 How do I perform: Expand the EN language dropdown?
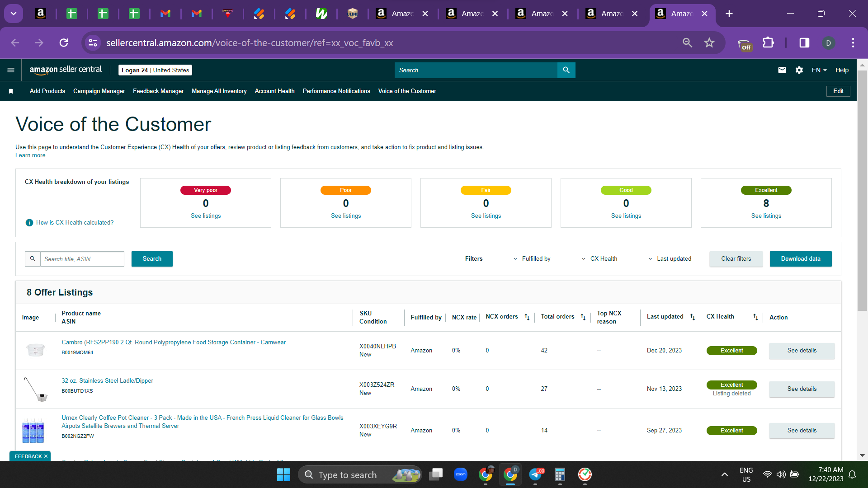click(x=819, y=70)
